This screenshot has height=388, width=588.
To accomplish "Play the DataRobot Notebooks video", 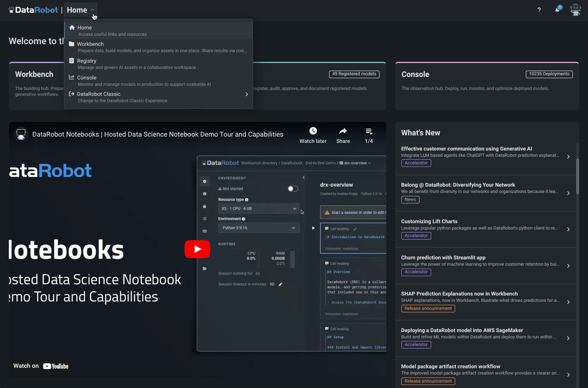I will point(197,249).
